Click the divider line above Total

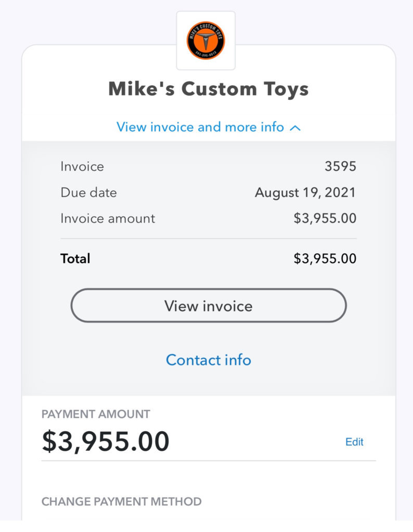[x=209, y=239]
